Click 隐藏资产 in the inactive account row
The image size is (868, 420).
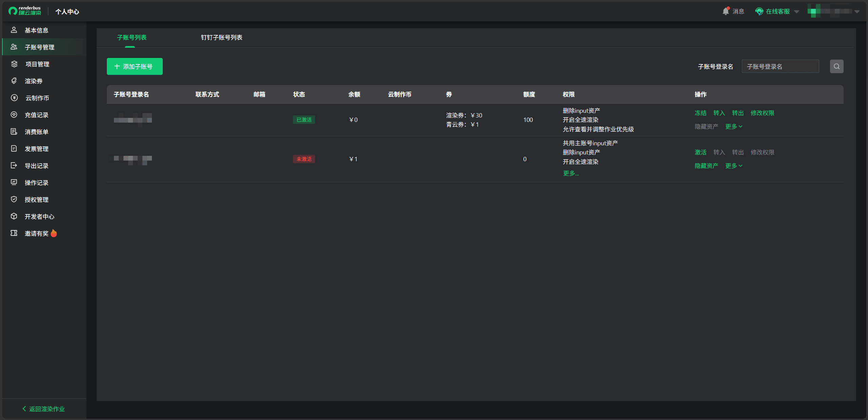[x=706, y=166]
